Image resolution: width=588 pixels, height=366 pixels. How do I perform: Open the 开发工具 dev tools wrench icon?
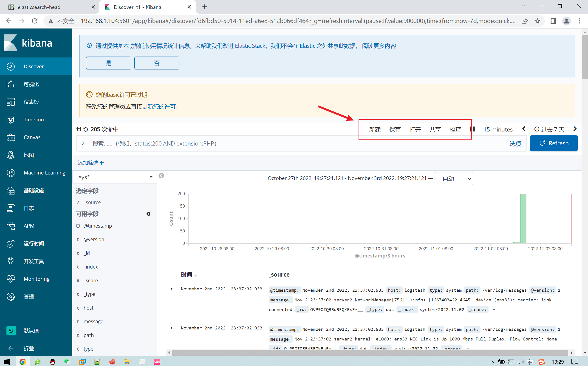click(x=11, y=261)
